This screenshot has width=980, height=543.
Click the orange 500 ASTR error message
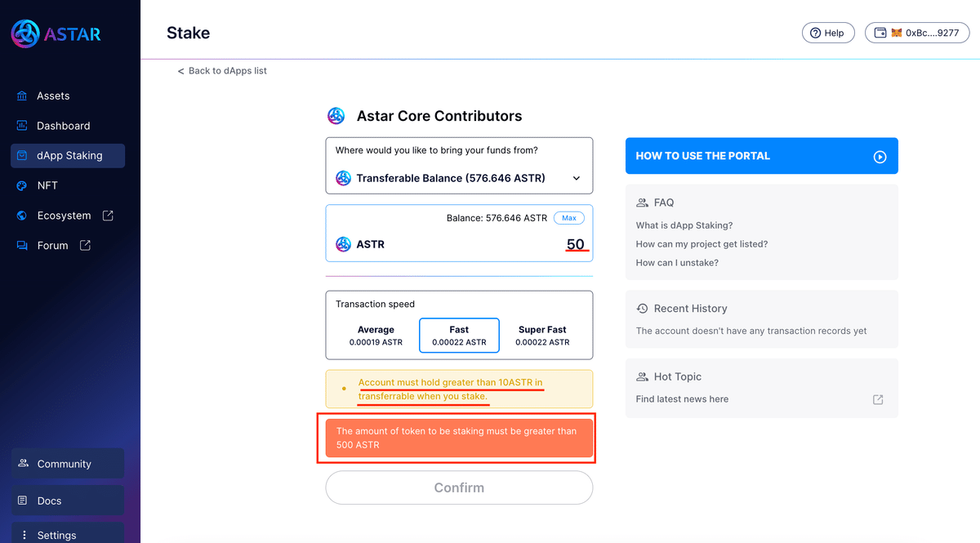[x=459, y=438]
